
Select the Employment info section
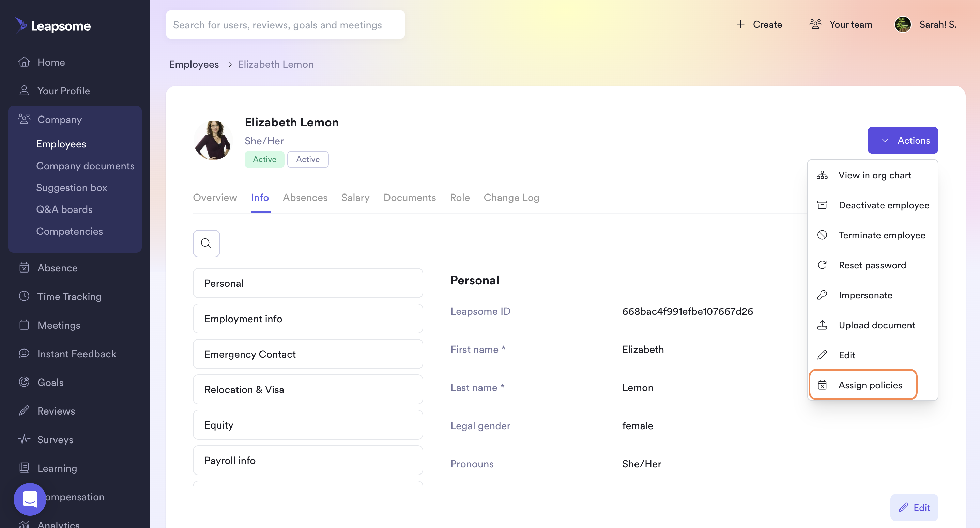pos(308,319)
